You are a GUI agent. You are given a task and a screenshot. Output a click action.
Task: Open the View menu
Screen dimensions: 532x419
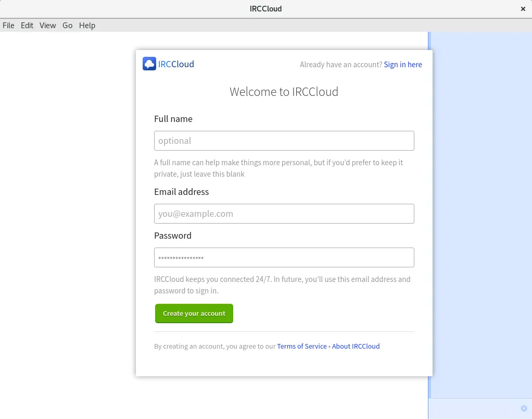click(x=47, y=25)
